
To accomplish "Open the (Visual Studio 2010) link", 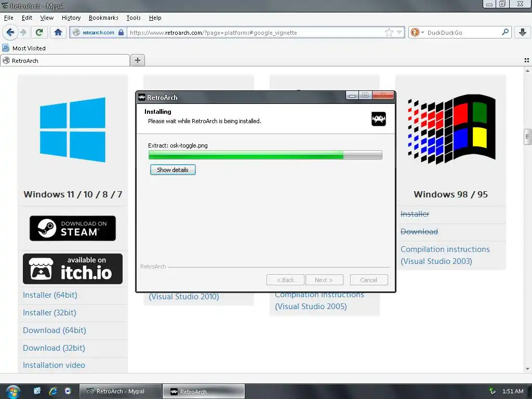I will [184, 297].
